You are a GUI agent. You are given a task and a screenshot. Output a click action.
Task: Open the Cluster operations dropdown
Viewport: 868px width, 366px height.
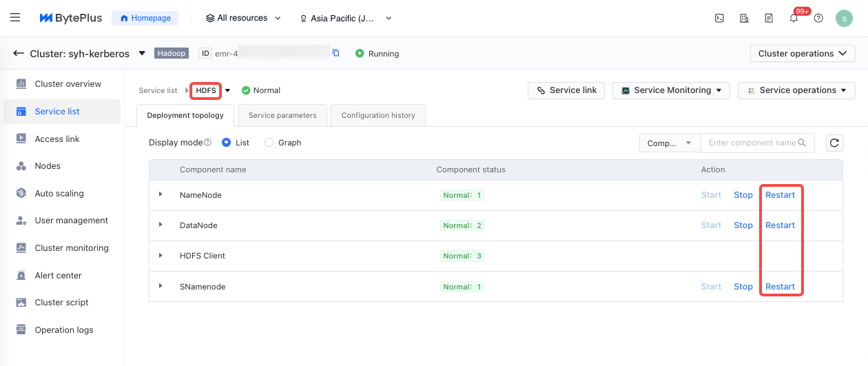[x=803, y=54]
